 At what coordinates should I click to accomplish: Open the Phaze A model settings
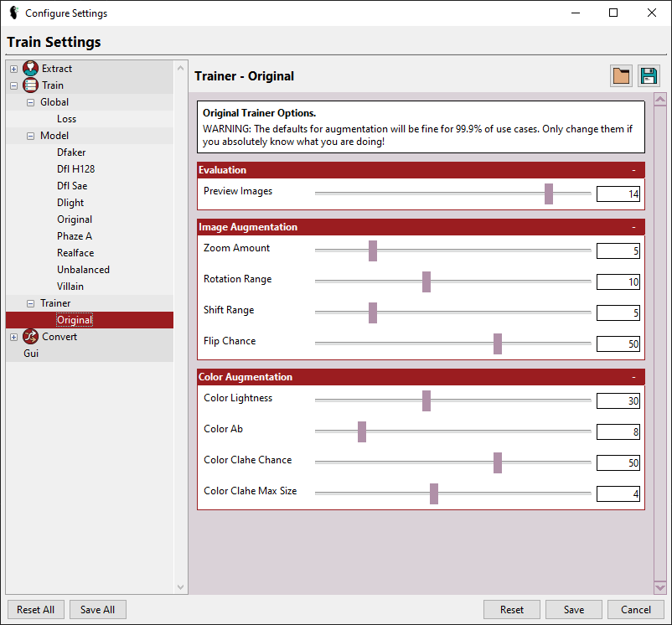(x=75, y=236)
